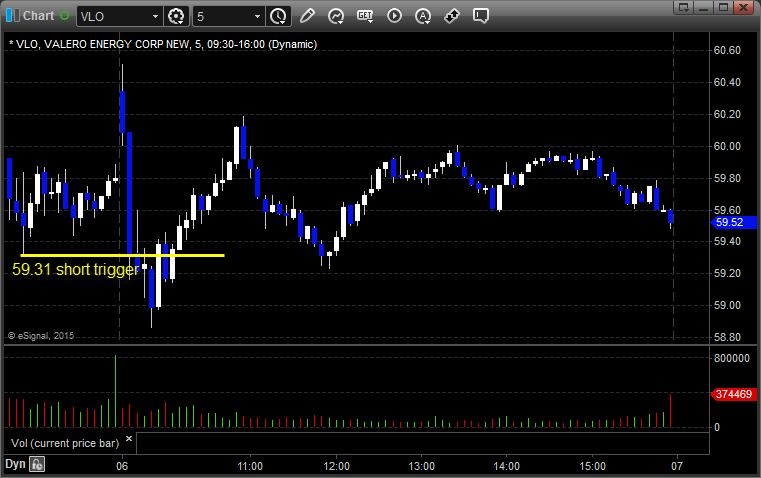Open the chart comment bubble icon
Viewport: 761px width, 478px height.
[x=480, y=16]
